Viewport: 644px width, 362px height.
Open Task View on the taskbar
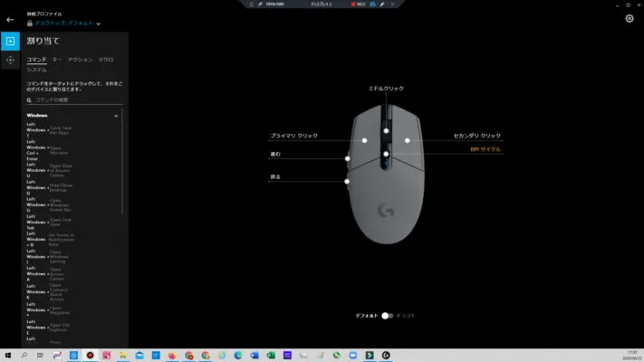(x=40, y=356)
